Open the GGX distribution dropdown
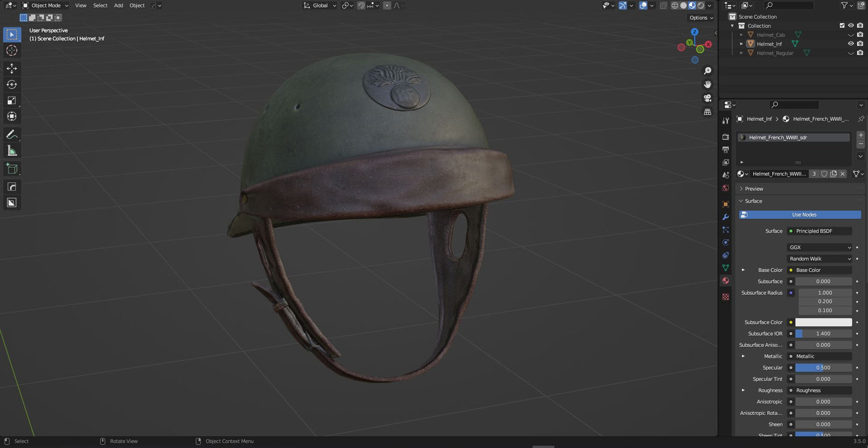Viewport: 868px width, 448px height. coord(820,247)
